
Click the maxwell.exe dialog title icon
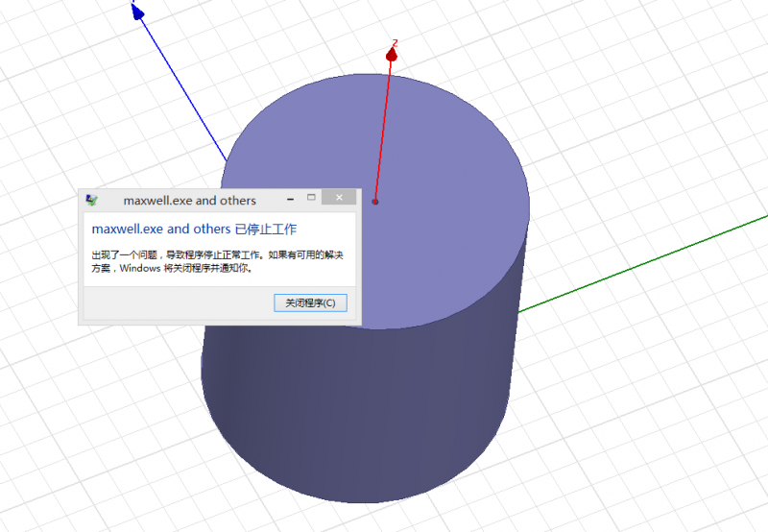(x=91, y=200)
